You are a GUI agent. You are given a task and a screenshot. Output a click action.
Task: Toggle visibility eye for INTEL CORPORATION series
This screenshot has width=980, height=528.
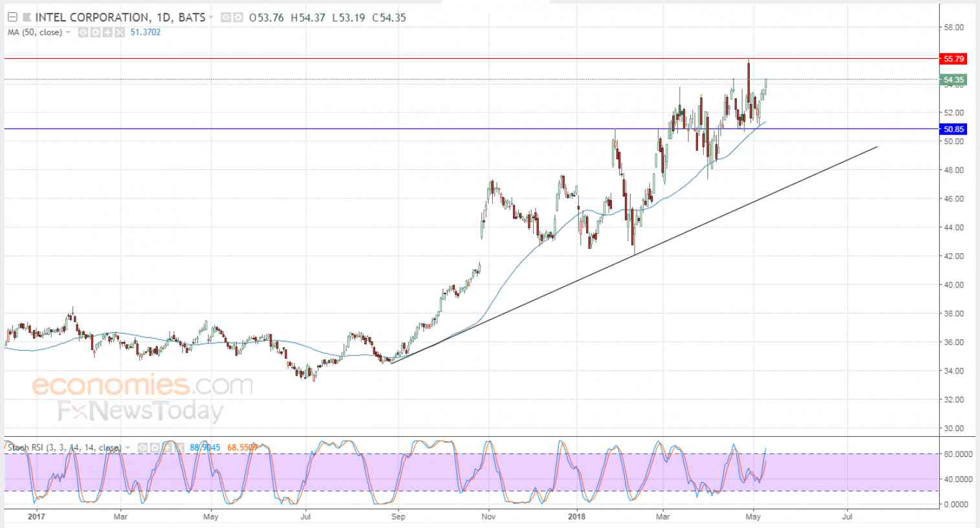coord(226,18)
